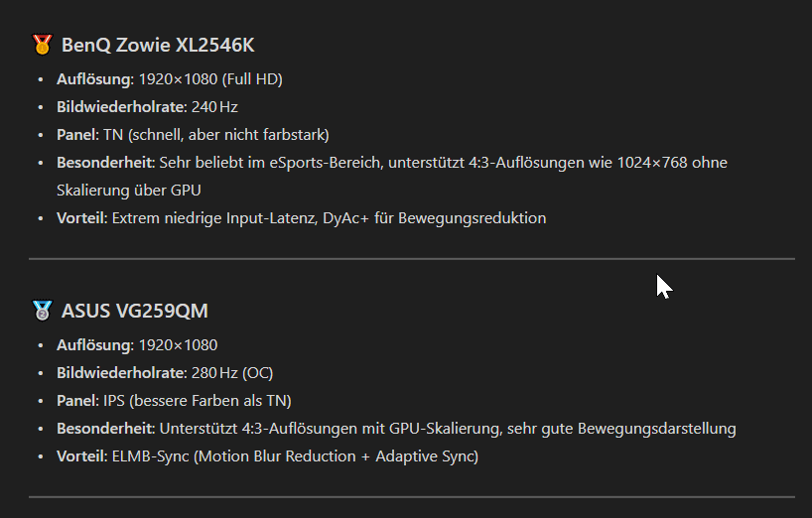Image resolution: width=812 pixels, height=518 pixels.
Task: Click the 240 Hz refresh rate value
Action: [x=214, y=107]
